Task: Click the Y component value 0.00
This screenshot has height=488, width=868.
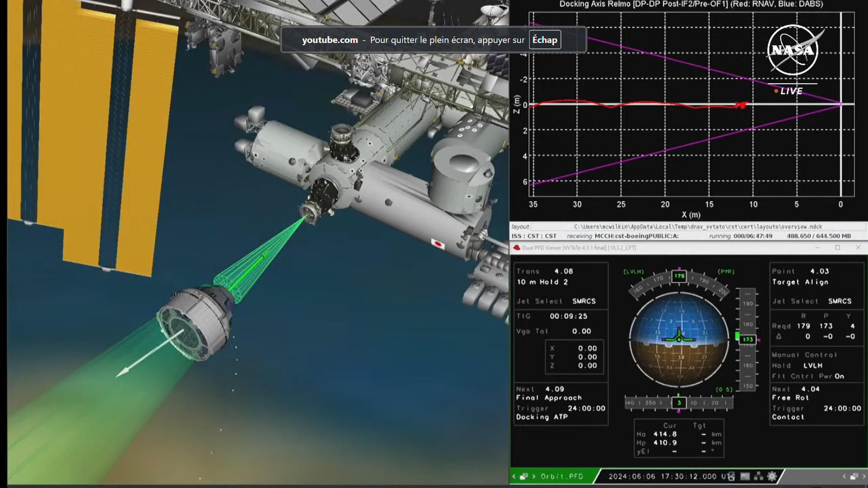Action: click(x=588, y=357)
